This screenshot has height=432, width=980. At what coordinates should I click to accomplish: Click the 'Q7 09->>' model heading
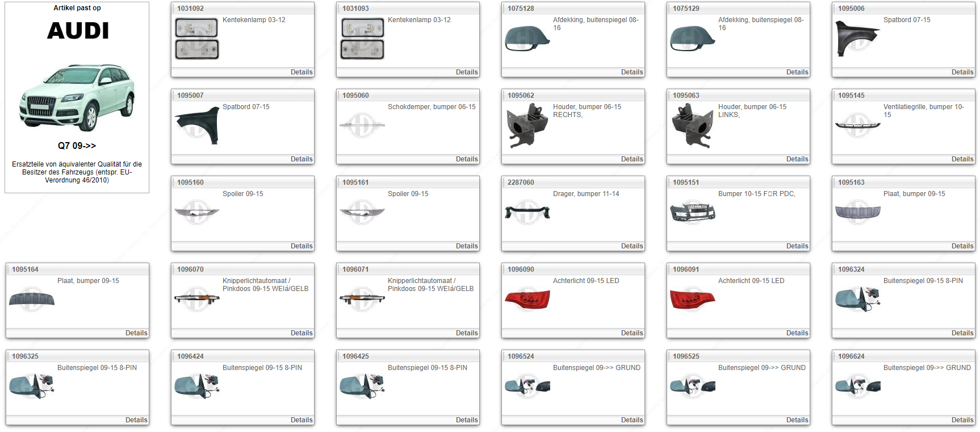click(77, 146)
